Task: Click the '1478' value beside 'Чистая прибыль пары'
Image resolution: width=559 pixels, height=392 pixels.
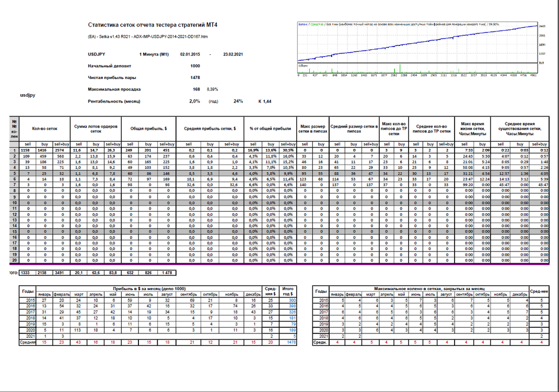Action: [195, 77]
